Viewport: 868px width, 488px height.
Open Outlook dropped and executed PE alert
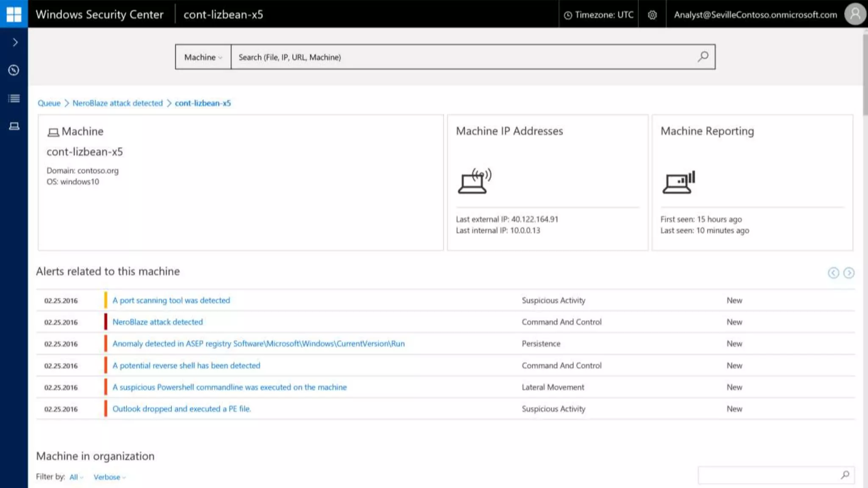(181, 409)
